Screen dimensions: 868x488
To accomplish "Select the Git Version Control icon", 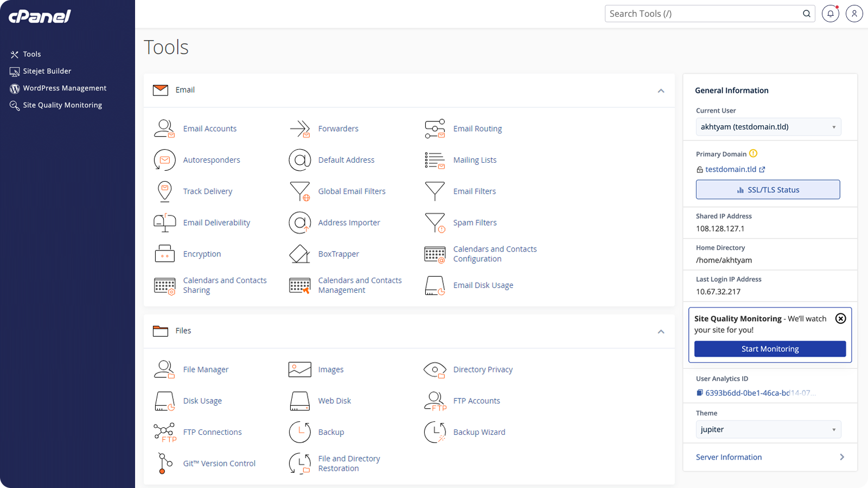I will point(164,464).
